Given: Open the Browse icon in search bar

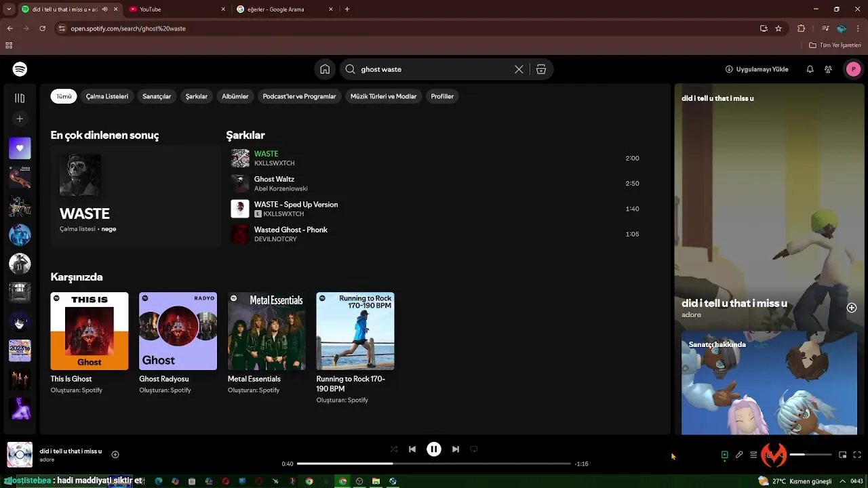Looking at the screenshot, I should pyautogui.click(x=541, y=69).
